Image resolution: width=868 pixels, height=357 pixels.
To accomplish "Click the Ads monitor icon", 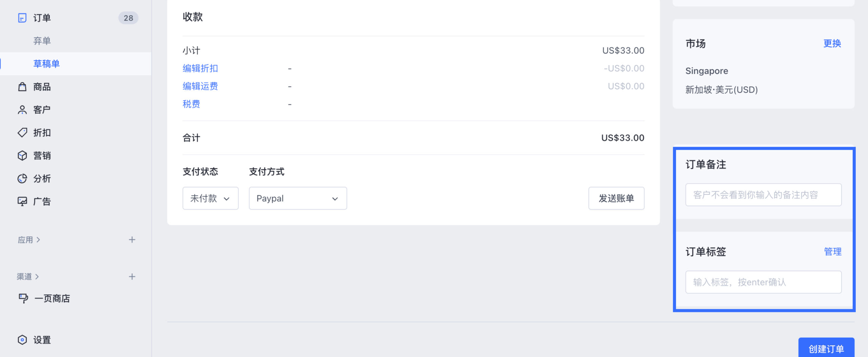I will coord(22,202).
